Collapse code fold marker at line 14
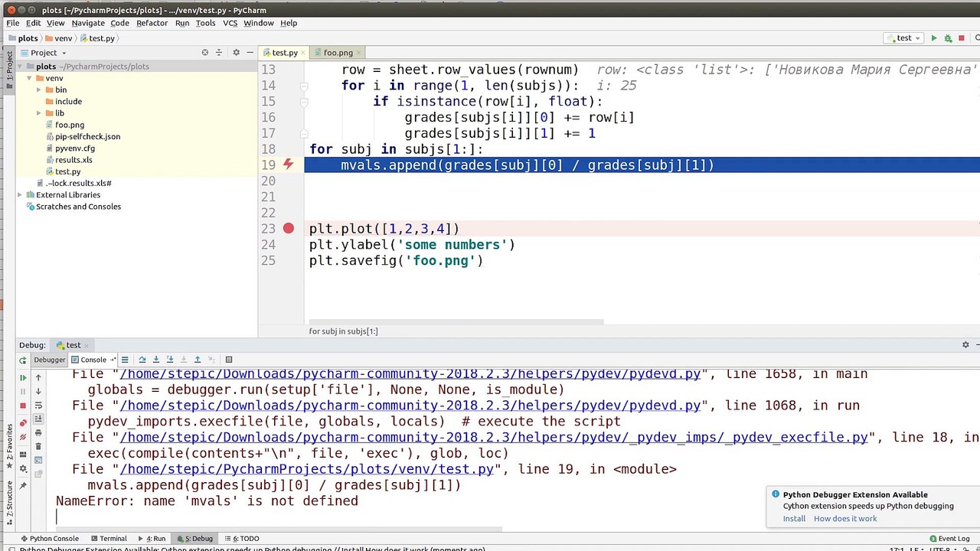This screenshot has height=551, width=980. [303, 86]
